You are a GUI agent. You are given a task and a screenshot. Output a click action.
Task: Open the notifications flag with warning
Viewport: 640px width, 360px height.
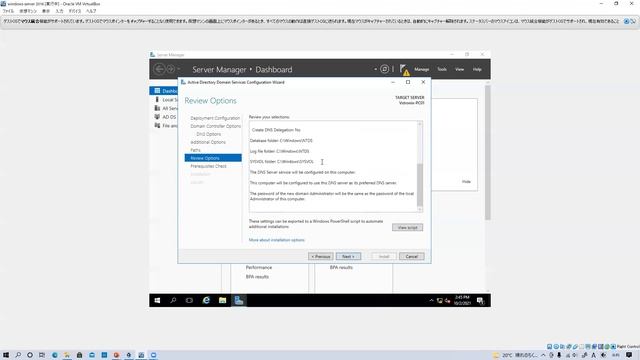pos(404,70)
